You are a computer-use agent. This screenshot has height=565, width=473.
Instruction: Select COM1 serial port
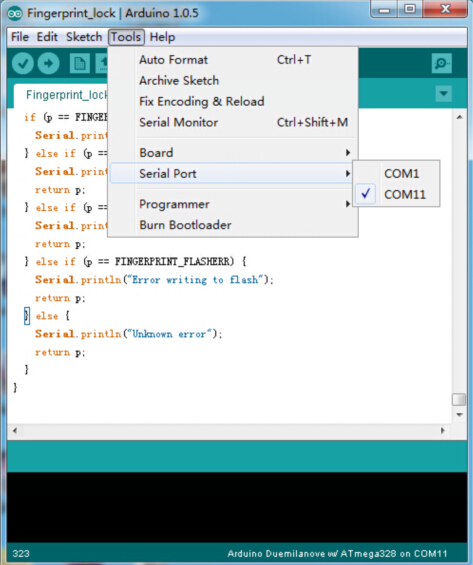(396, 174)
